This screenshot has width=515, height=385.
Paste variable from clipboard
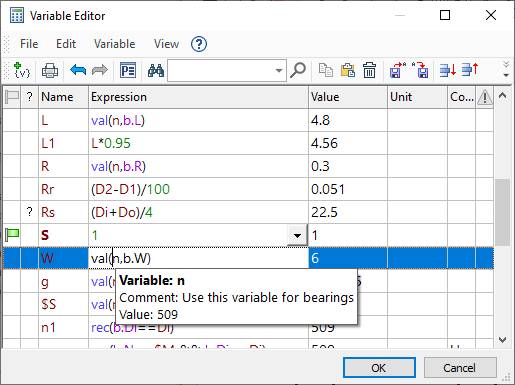pos(348,70)
